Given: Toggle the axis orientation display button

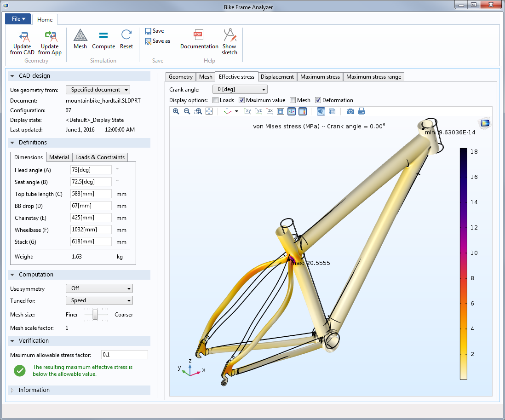Looking at the screenshot, I should coord(292,111).
